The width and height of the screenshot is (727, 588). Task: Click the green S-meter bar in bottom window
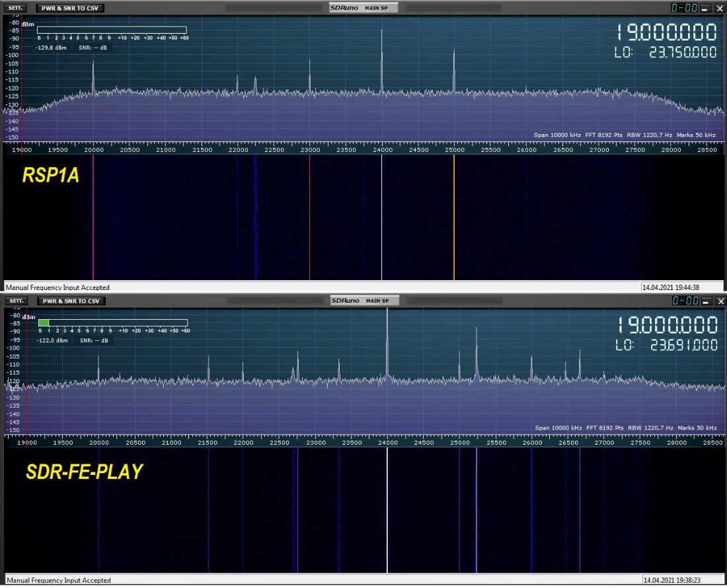[x=44, y=323]
